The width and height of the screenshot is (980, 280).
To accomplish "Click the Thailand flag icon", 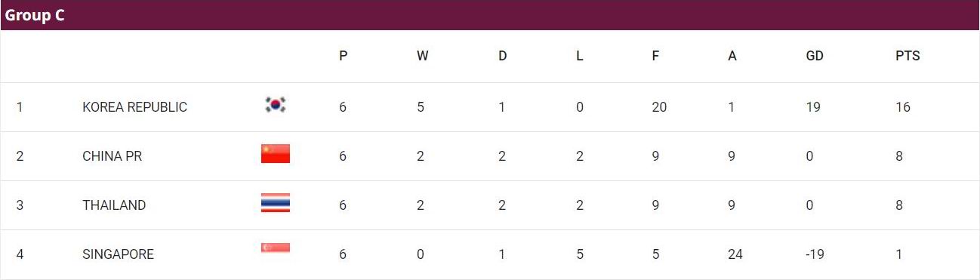I will [276, 203].
